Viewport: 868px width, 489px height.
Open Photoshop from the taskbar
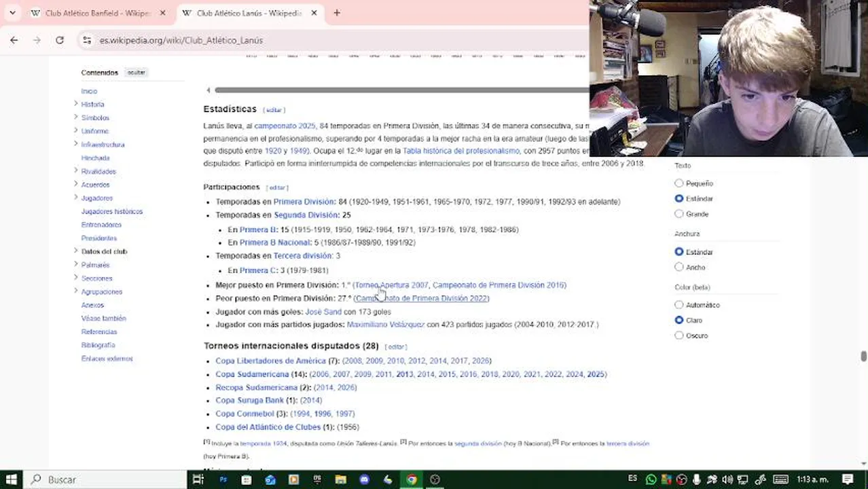click(x=223, y=479)
